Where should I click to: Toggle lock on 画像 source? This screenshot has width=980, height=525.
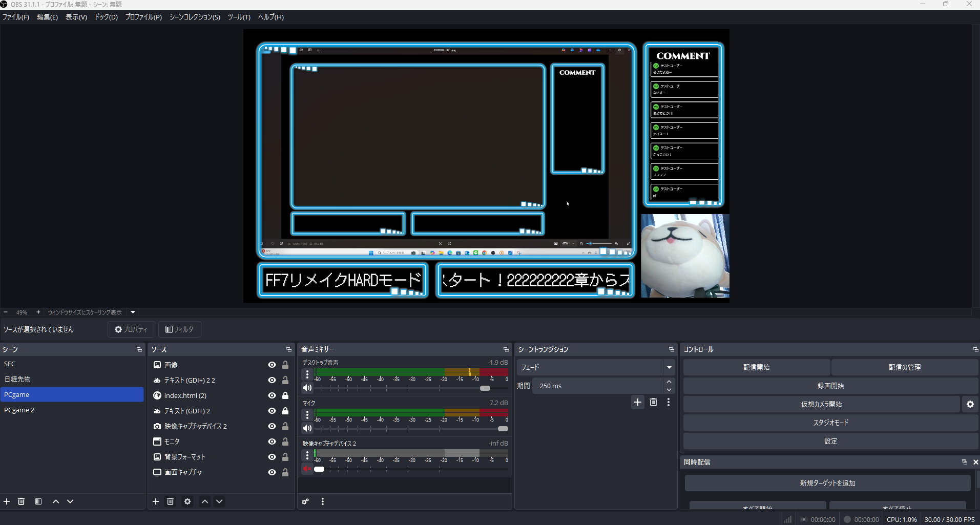coord(285,365)
